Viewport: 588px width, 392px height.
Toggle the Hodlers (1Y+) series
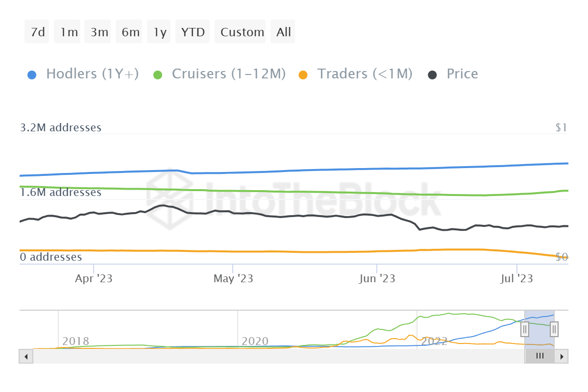[92, 74]
